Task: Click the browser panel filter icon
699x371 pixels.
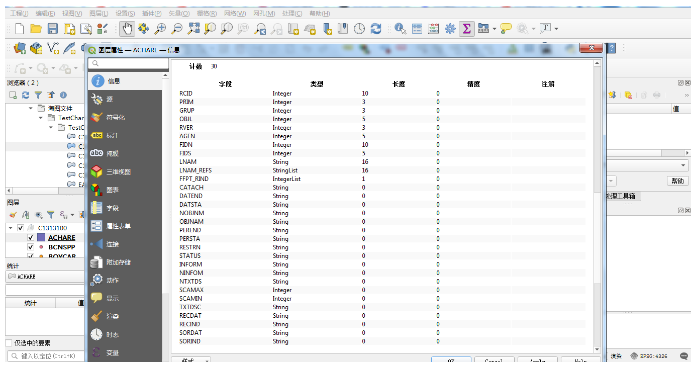Action: [x=38, y=95]
